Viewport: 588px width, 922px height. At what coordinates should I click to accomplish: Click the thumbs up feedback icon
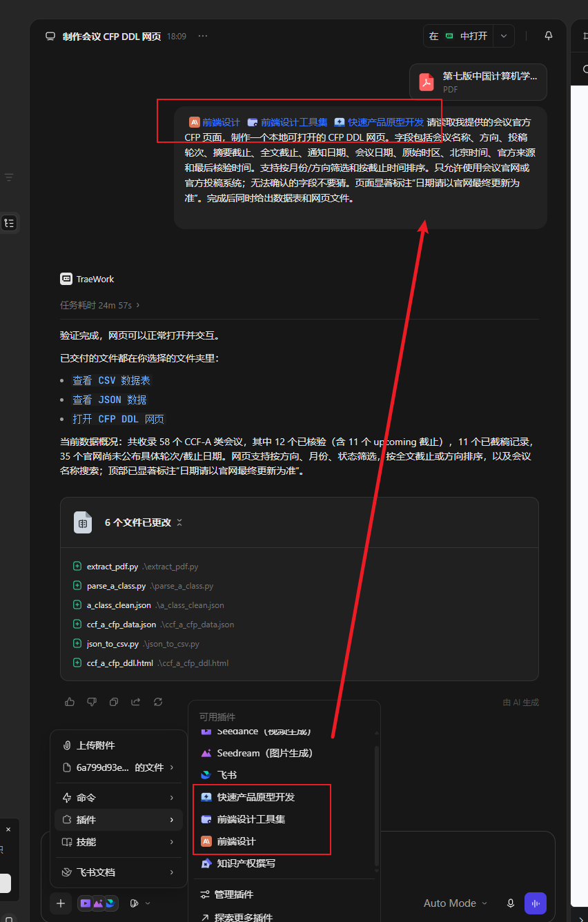click(x=70, y=702)
